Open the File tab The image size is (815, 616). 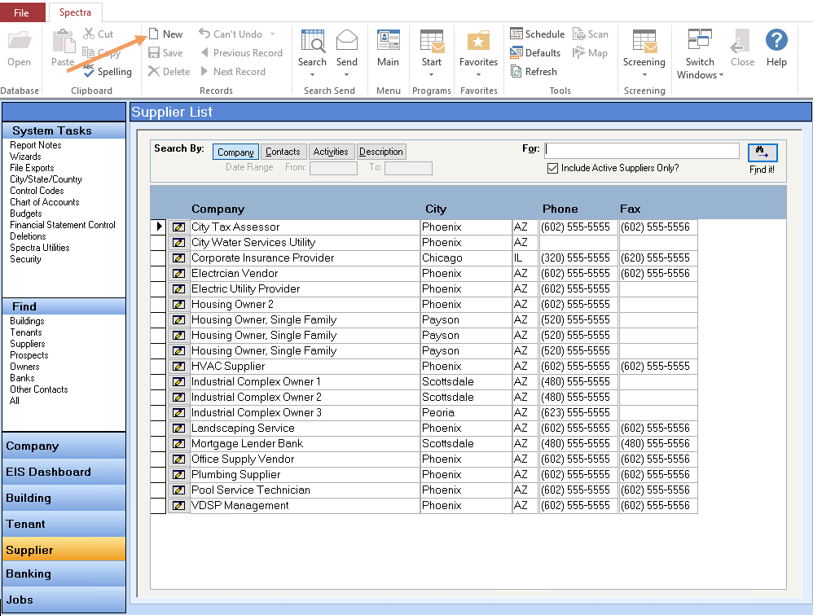21,12
